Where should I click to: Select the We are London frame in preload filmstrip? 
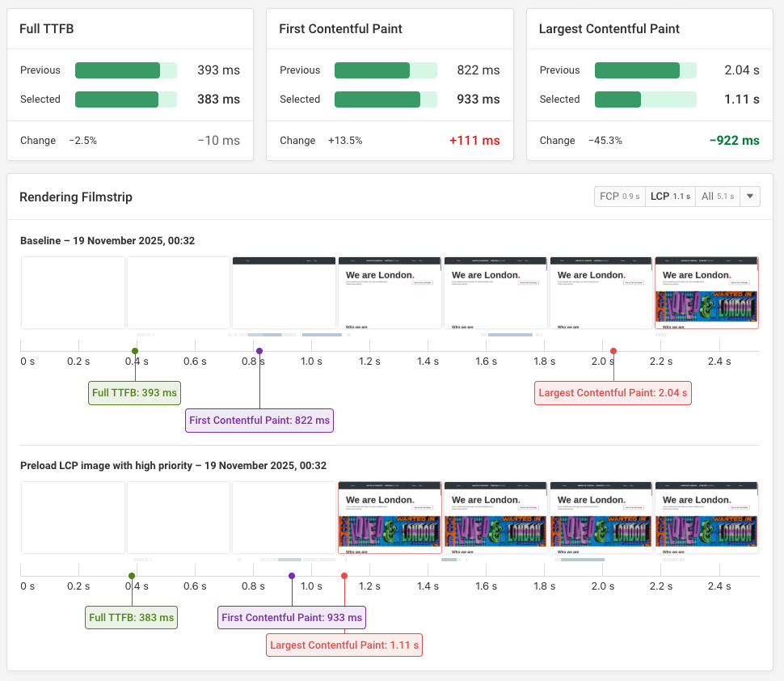(390, 517)
